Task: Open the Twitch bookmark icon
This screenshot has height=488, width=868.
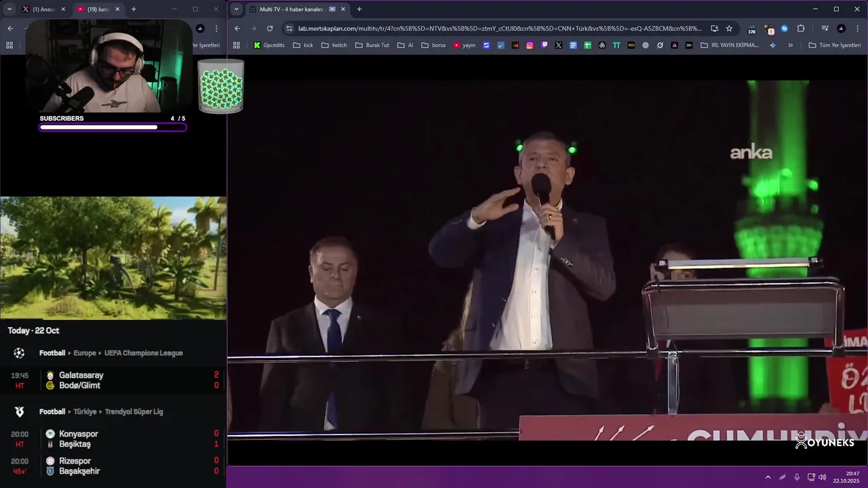Action: (x=545, y=45)
